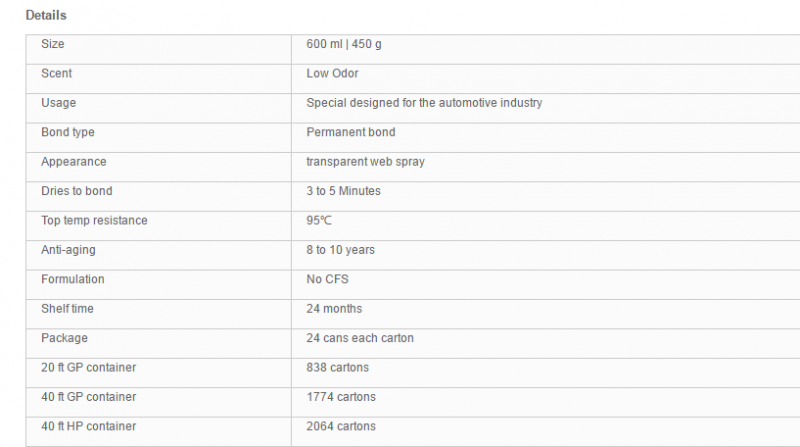
Task: Select the Bond type label
Action: point(68,132)
